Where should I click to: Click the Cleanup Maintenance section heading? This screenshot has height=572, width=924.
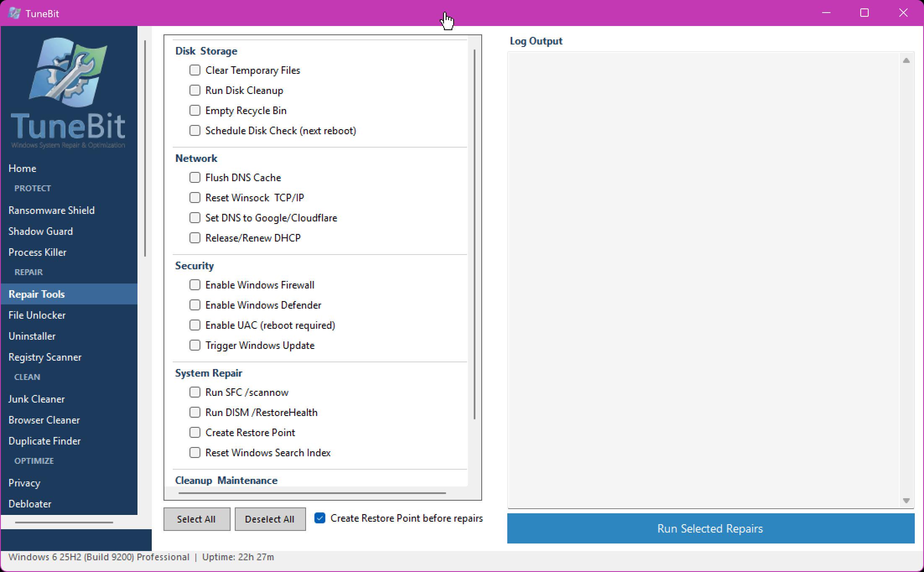226,480
